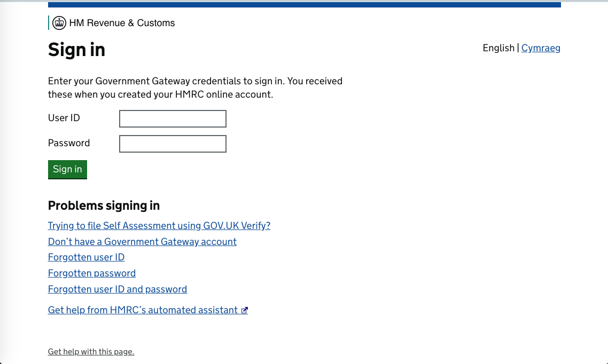Click the English language option
This screenshot has height=364, width=608.
point(498,48)
